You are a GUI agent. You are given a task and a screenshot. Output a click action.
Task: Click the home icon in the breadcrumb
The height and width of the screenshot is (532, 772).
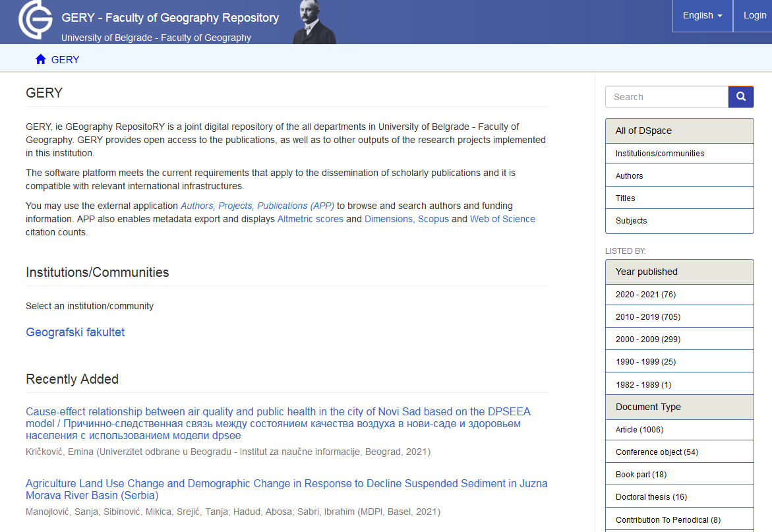coord(41,59)
